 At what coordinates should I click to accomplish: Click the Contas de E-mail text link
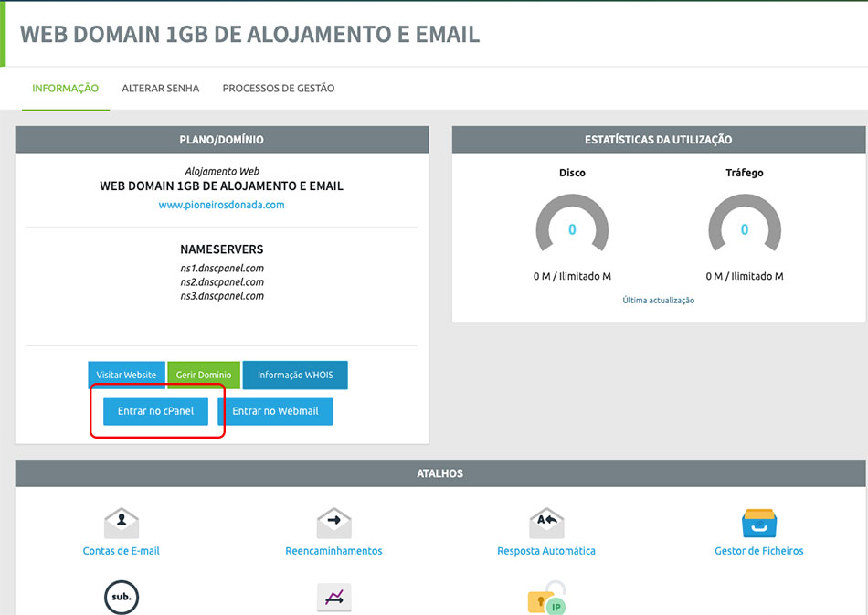[122, 551]
